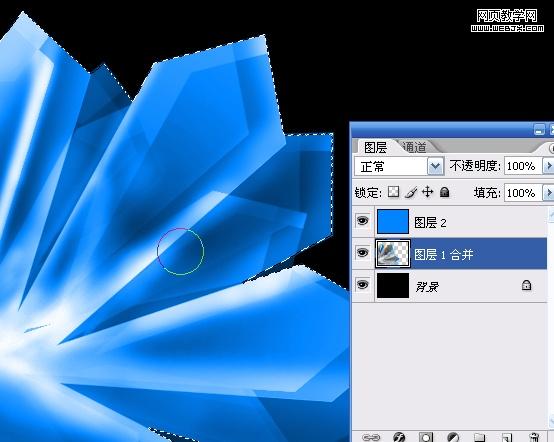Lock image pixels brush icon
Image resolution: width=554 pixels, height=442 pixels.
coord(411,192)
